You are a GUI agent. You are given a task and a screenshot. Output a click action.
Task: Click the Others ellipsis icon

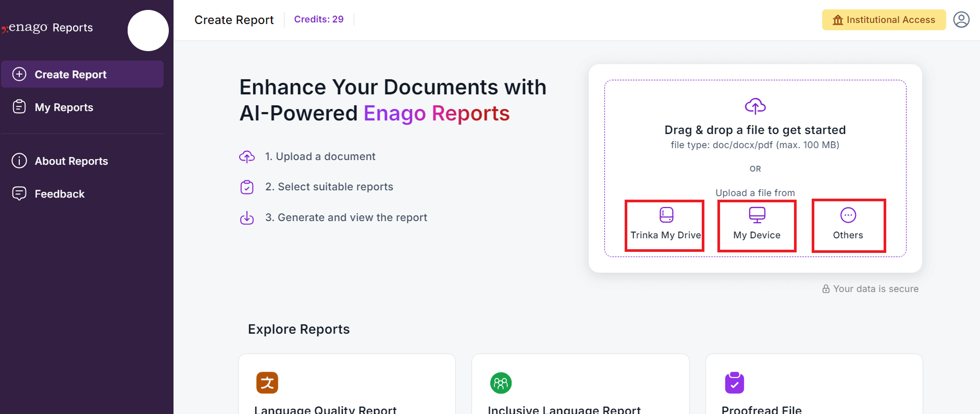tap(848, 215)
